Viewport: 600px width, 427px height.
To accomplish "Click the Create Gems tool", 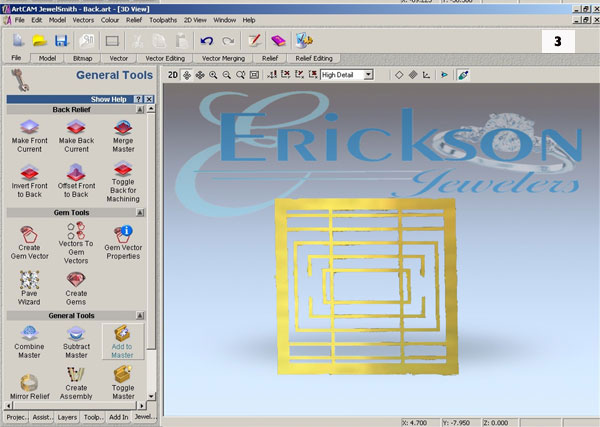I will 76,288.
